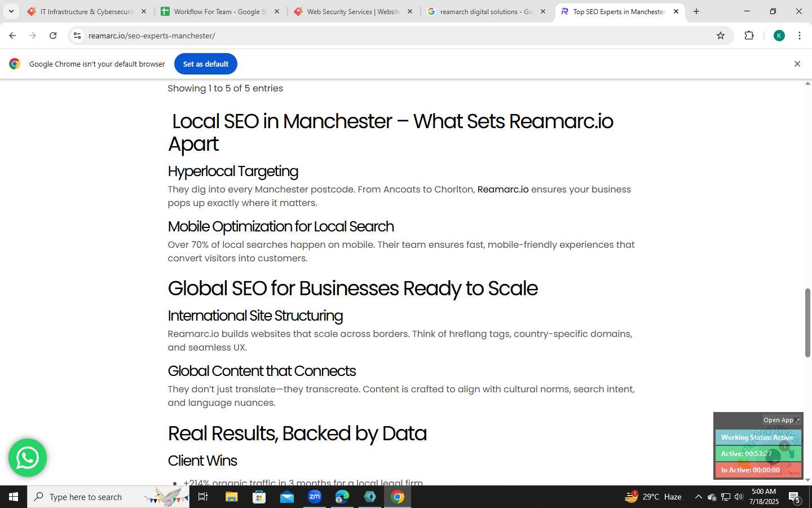
Task: Open the tab search dropdown arrow
Action: (11, 11)
